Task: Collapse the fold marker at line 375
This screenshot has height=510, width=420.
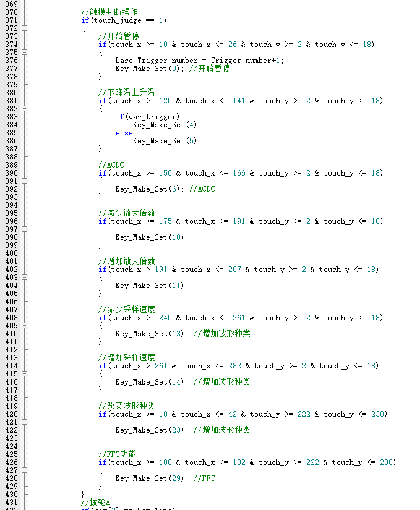Action: pyautogui.click(x=24, y=53)
